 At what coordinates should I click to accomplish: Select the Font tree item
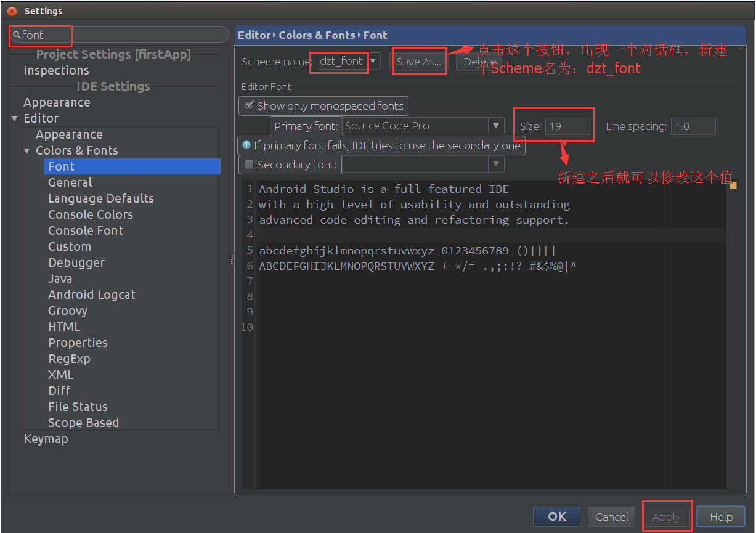point(132,166)
